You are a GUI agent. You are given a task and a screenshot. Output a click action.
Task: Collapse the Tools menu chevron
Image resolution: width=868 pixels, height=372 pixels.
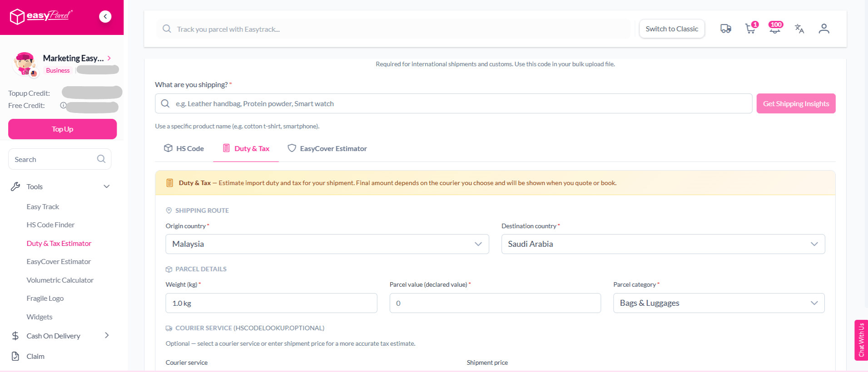point(107,186)
